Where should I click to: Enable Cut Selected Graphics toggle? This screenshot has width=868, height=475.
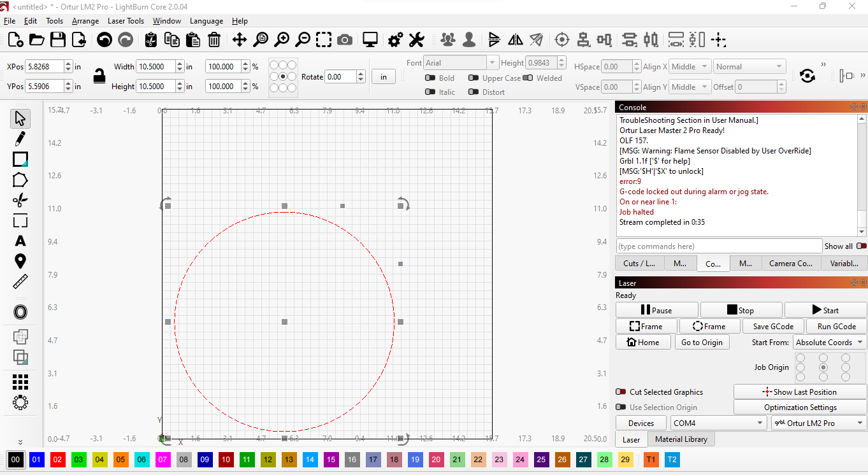tap(621, 392)
